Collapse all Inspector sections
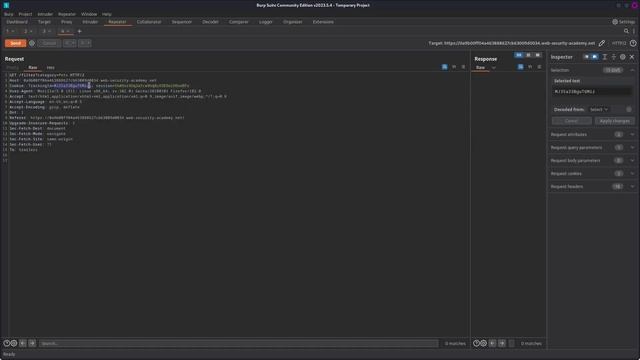 point(613,57)
